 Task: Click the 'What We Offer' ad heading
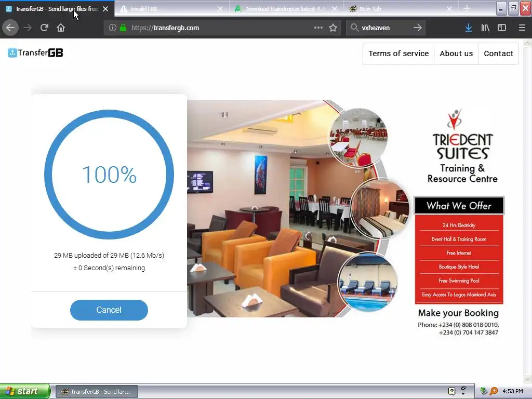click(x=459, y=206)
